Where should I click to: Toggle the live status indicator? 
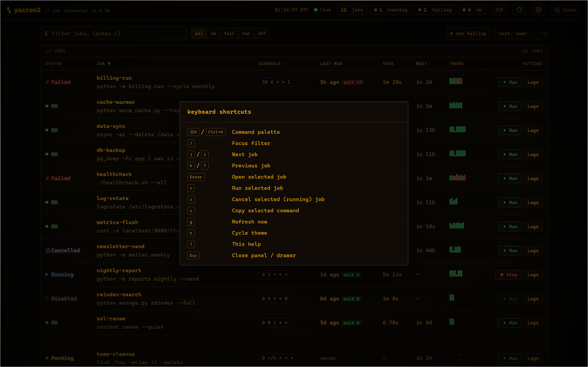point(322,10)
